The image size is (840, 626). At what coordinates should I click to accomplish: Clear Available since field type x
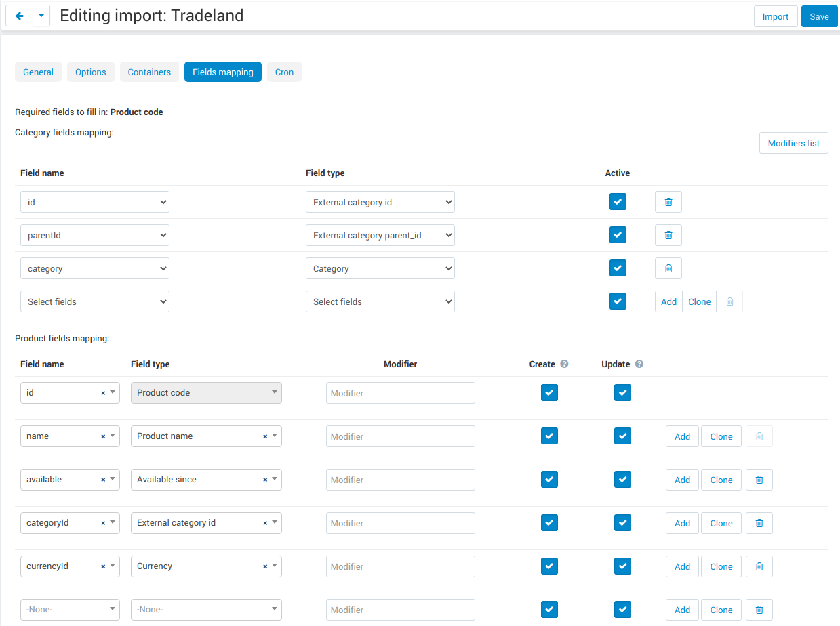click(x=265, y=480)
